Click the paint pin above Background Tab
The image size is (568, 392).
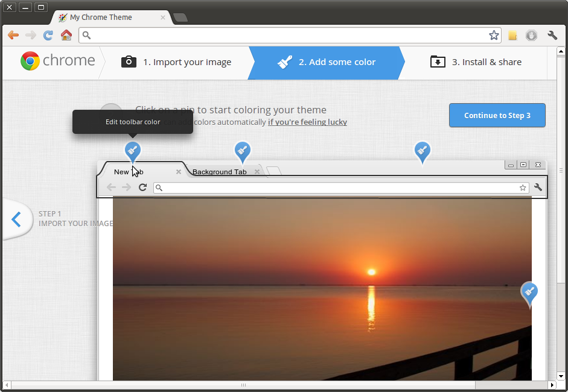coord(242,150)
